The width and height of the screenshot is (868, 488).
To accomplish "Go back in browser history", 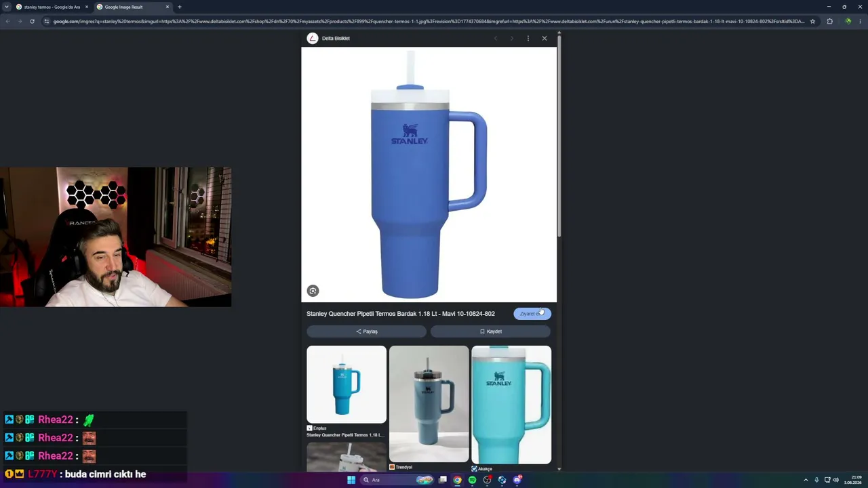I will click(7, 21).
